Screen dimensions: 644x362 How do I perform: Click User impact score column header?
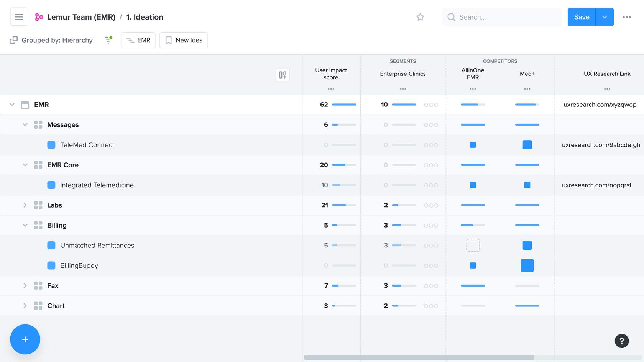pyautogui.click(x=331, y=74)
